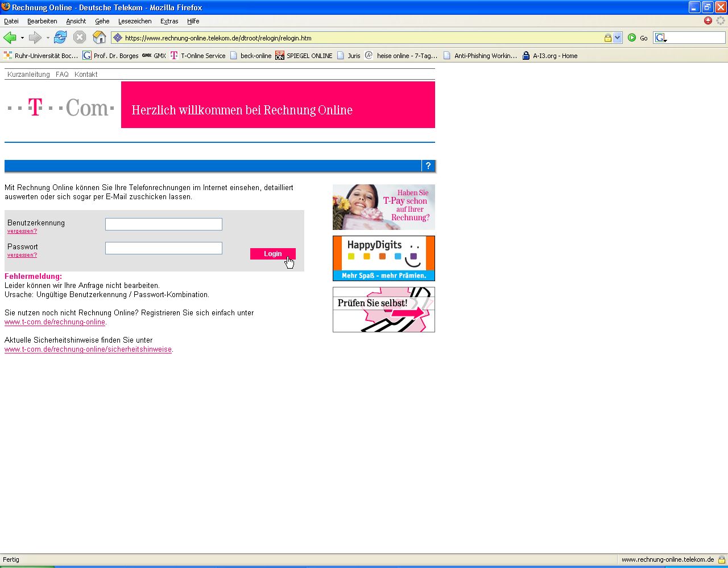
Task: Open the Bearbeiten menu
Action: point(42,21)
